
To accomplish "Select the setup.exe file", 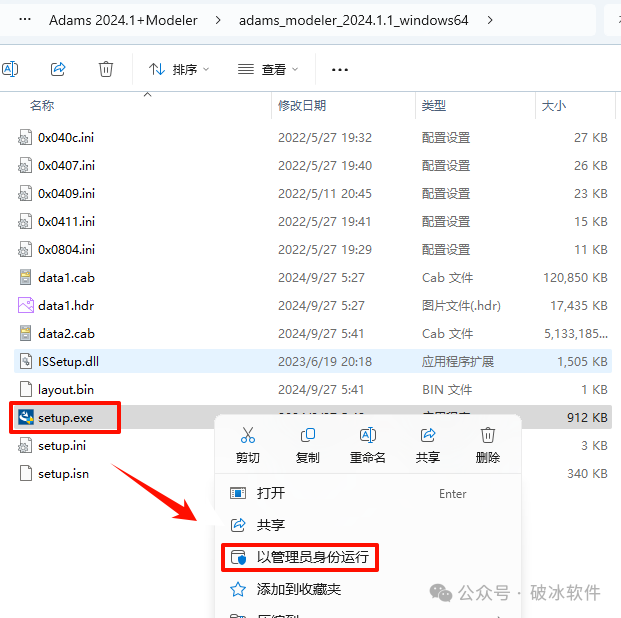I will coord(65,418).
